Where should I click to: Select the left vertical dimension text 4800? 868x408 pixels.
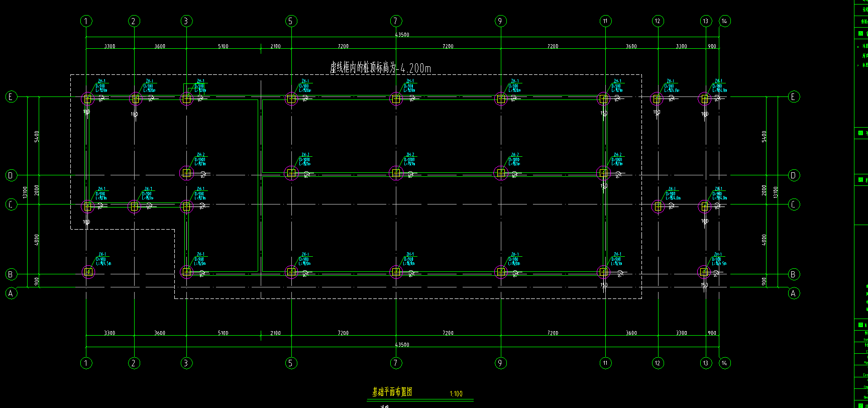(x=37, y=240)
